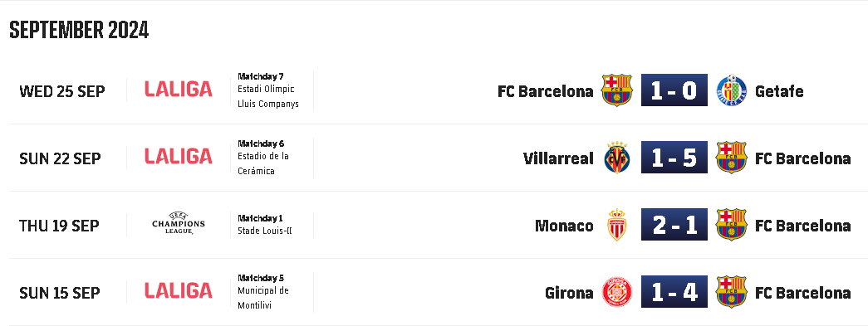Select the Monaco team name

click(564, 226)
